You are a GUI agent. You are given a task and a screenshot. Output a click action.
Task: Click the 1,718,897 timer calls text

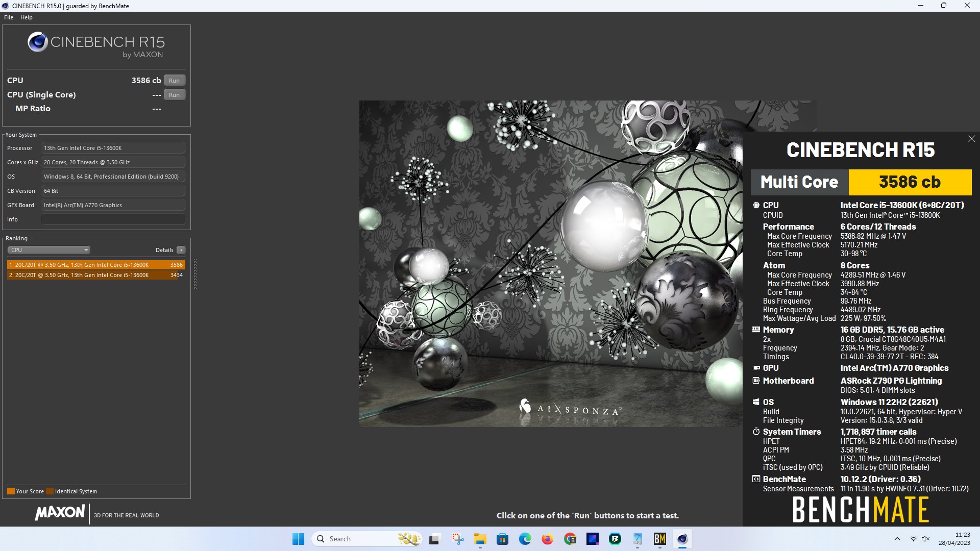tap(878, 432)
